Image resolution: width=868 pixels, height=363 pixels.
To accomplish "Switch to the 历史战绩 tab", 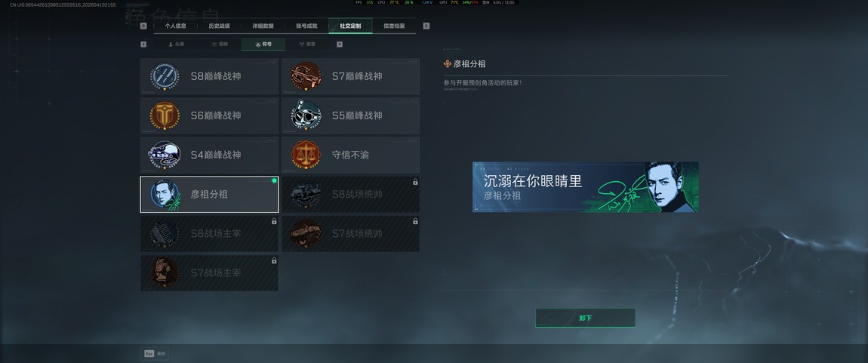I will point(219,26).
